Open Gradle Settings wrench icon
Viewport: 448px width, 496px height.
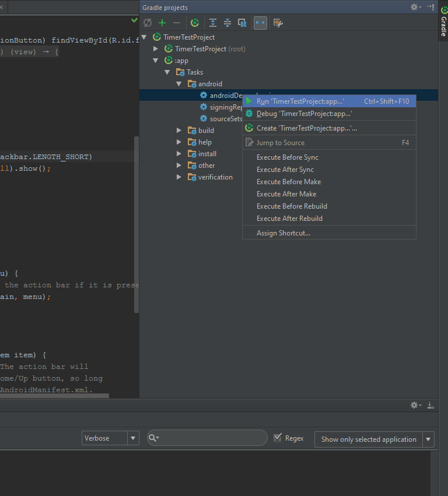278,23
